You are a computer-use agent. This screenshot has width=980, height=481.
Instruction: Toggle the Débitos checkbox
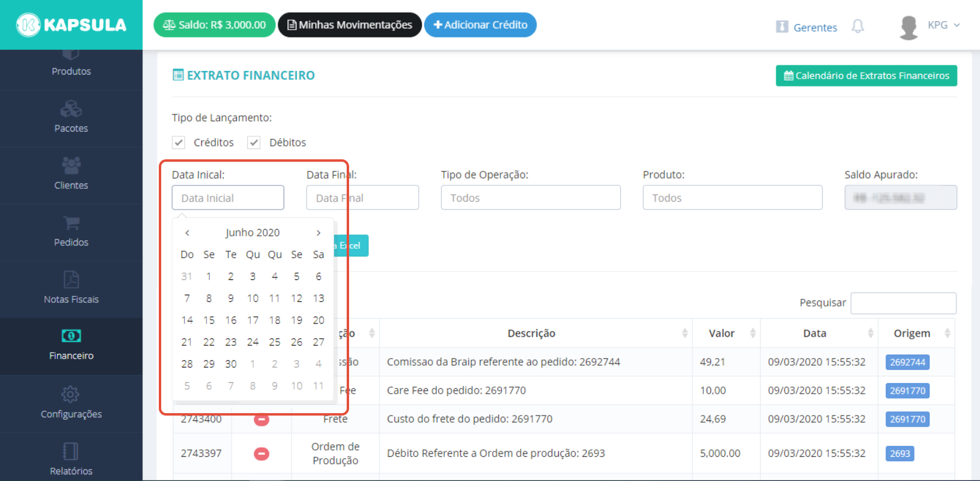pos(254,142)
